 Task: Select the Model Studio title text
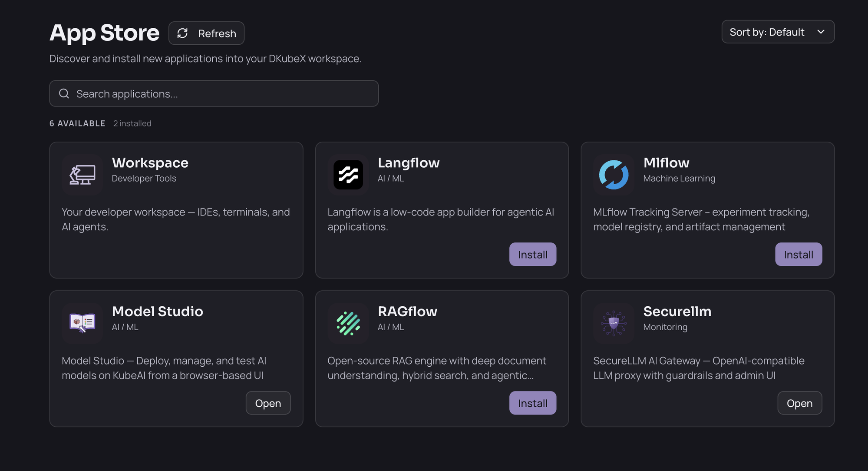(158, 311)
